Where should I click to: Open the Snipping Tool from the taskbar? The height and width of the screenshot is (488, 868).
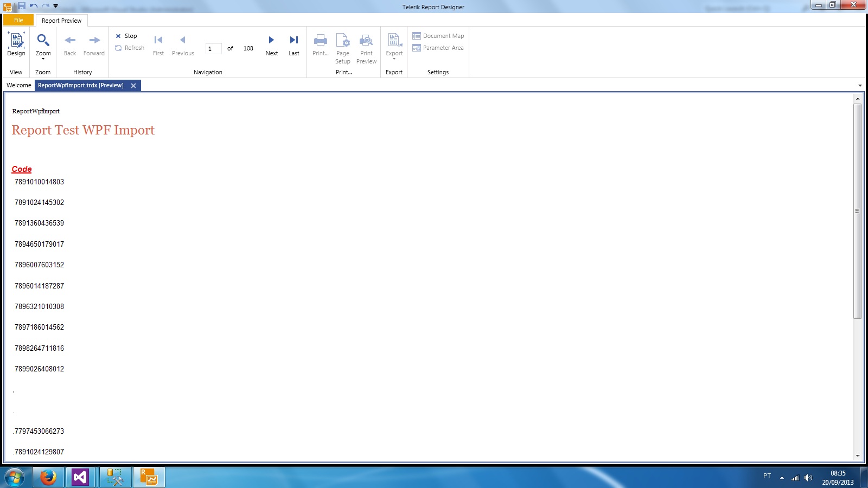coord(115,477)
